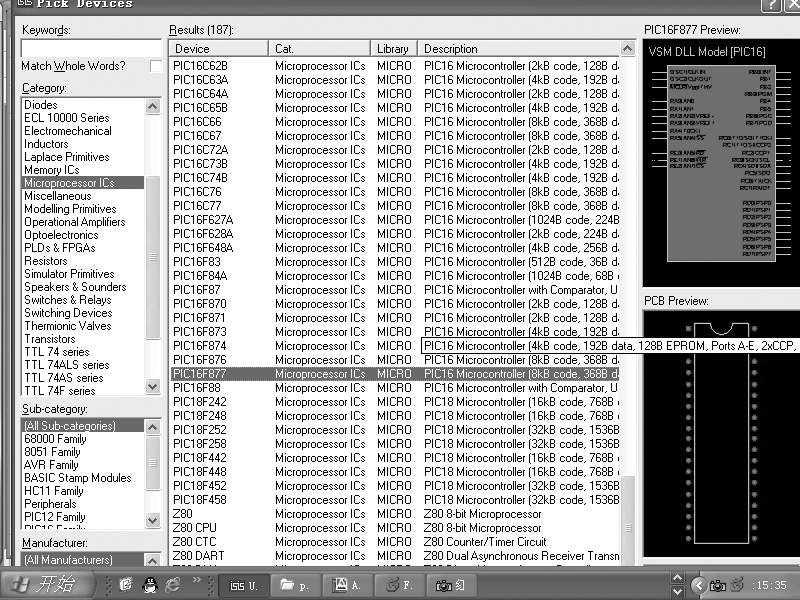Open the folder window in taskbar
The image size is (800, 600).
[x=296, y=585]
